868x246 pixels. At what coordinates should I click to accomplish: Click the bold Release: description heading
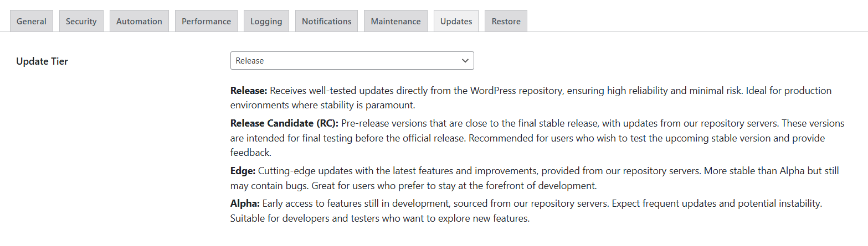[249, 90]
